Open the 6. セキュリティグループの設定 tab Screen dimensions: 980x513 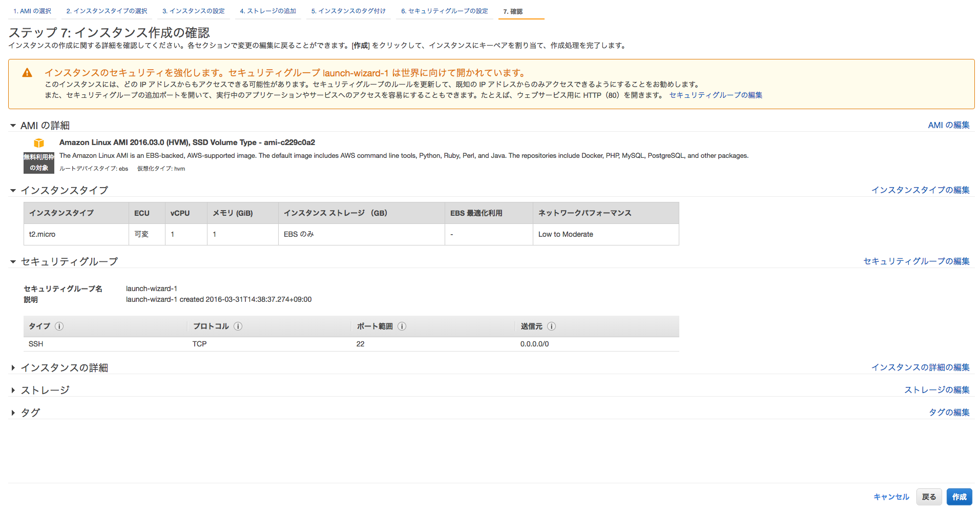click(445, 9)
